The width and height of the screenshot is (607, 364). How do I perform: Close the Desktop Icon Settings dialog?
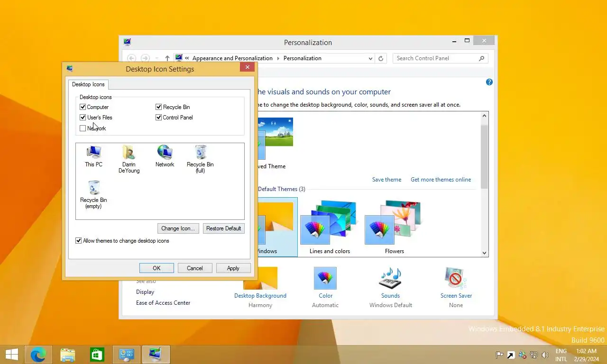[247, 67]
